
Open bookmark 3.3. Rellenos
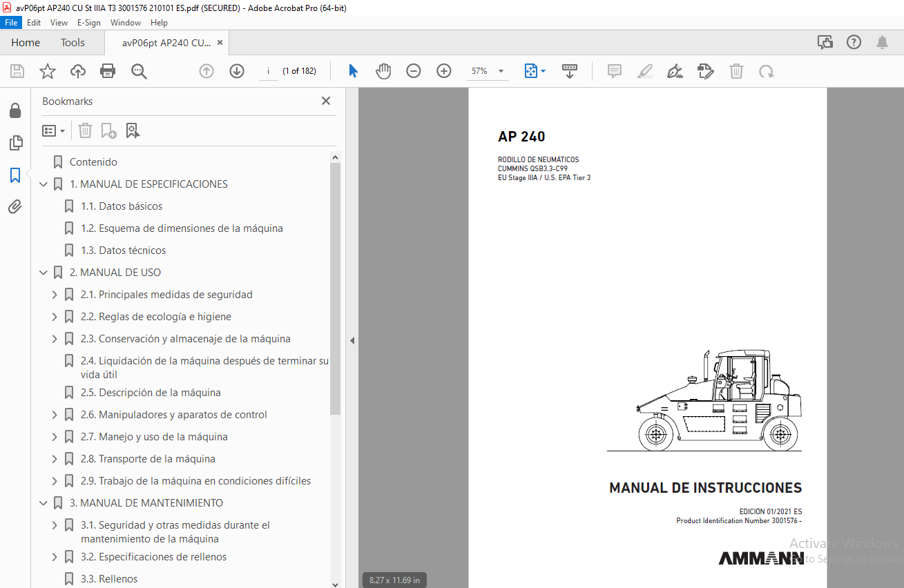point(109,579)
